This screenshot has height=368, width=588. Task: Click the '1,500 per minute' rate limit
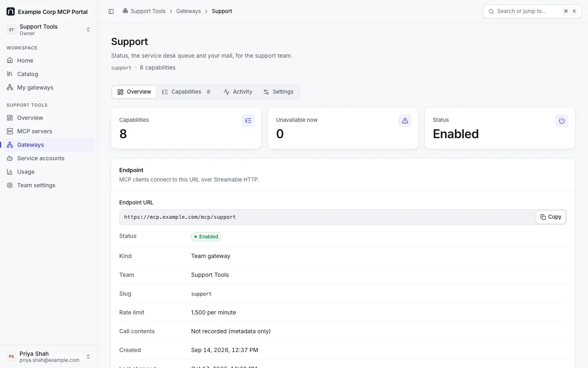pyautogui.click(x=214, y=312)
